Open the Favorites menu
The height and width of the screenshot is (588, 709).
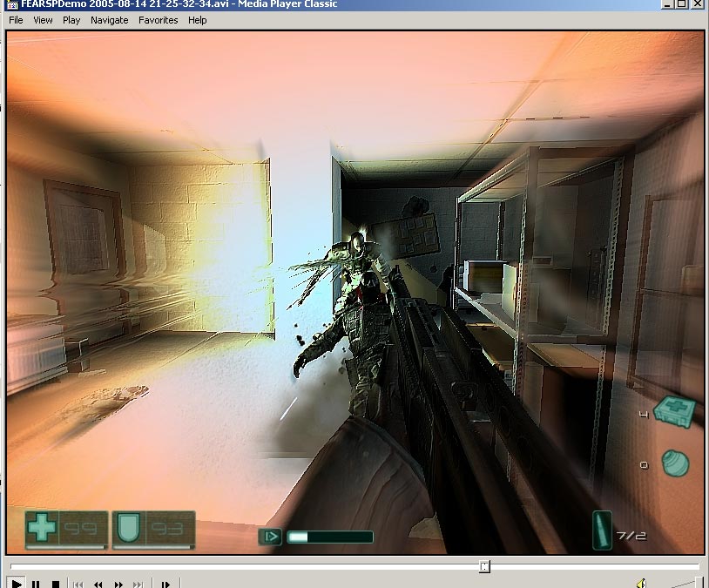point(159,20)
